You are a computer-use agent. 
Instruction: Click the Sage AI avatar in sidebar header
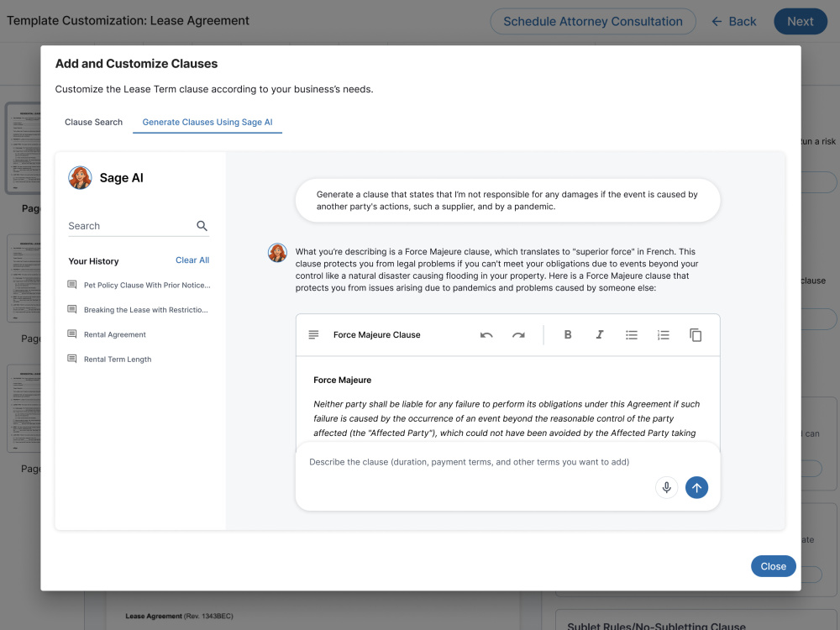coord(80,178)
